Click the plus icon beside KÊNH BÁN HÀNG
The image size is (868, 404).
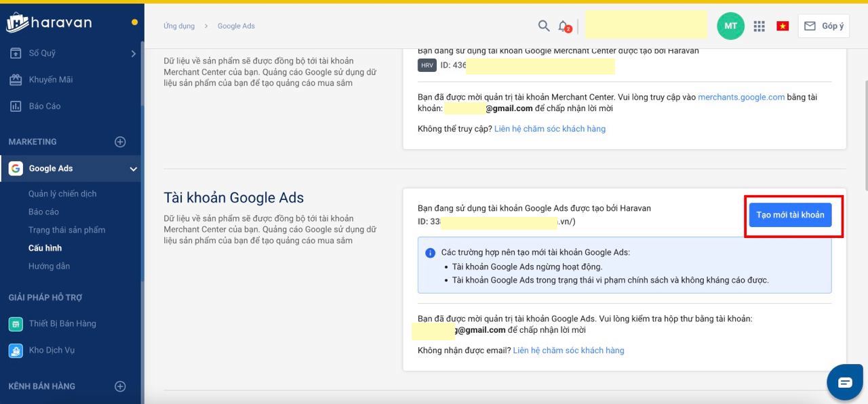click(x=120, y=386)
